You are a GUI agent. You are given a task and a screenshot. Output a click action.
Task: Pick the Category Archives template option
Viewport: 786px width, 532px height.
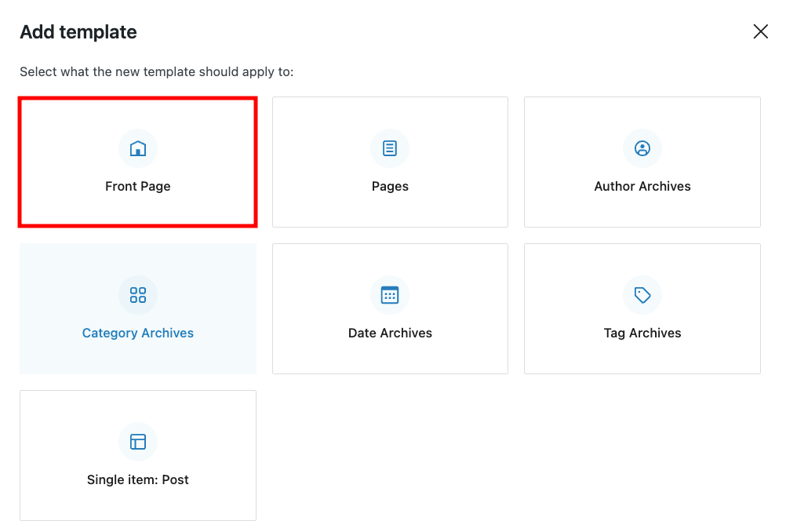coord(138,308)
